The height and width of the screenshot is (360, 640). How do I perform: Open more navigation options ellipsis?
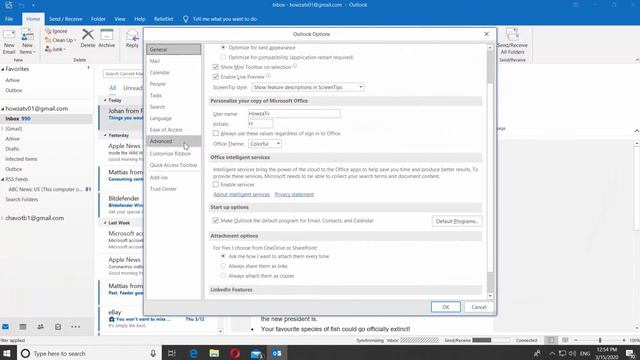tap(76, 327)
